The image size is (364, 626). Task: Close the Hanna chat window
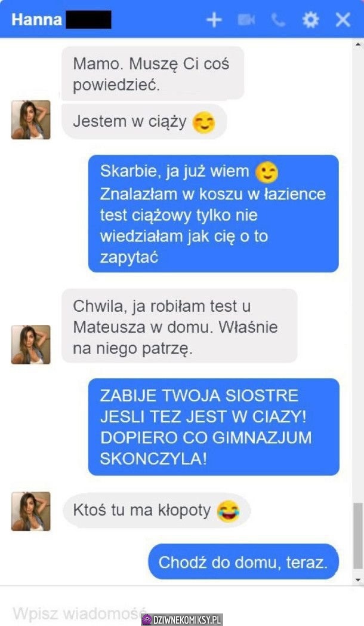coord(343,20)
